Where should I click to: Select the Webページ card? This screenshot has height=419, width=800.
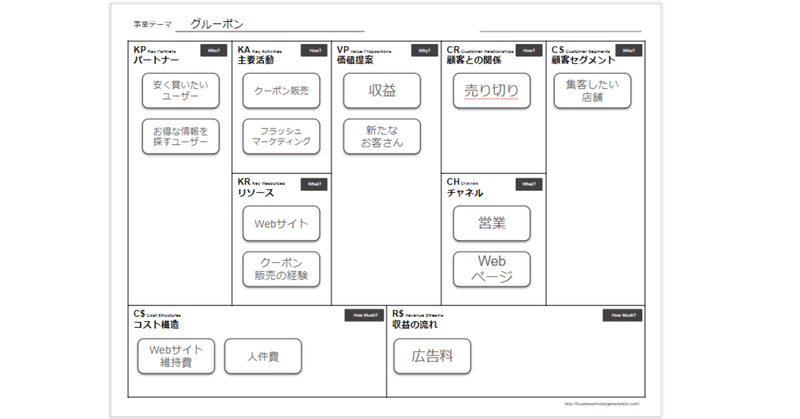point(492,269)
